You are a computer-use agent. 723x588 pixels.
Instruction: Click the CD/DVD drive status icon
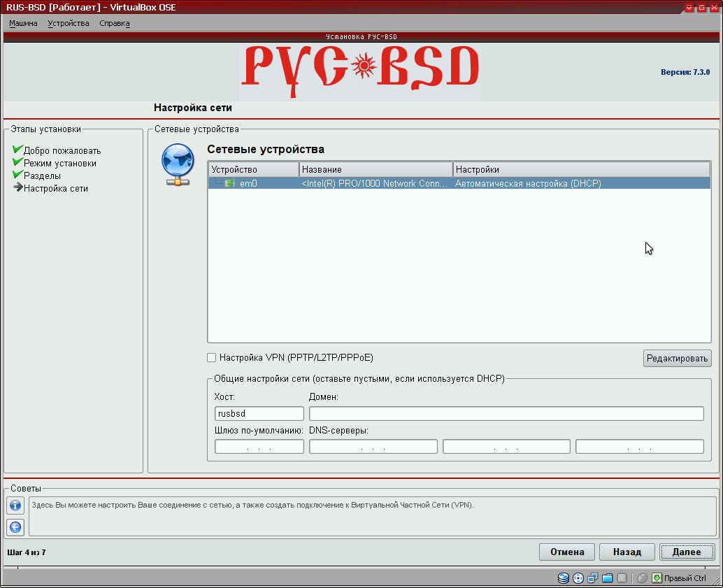point(578,578)
